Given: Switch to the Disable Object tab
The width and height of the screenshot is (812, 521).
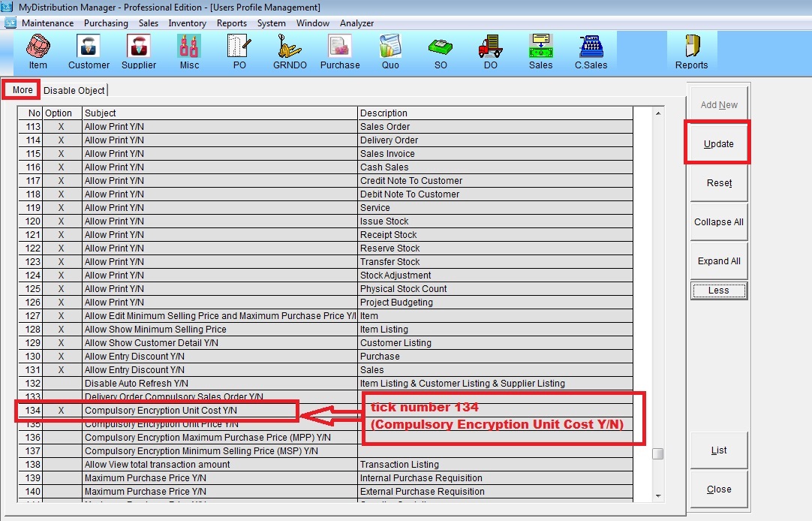Looking at the screenshot, I should pyautogui.click(x=74, y=90).
